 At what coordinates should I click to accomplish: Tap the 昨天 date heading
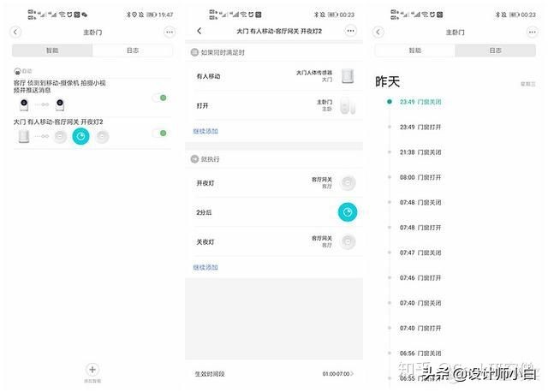[387, 82]
